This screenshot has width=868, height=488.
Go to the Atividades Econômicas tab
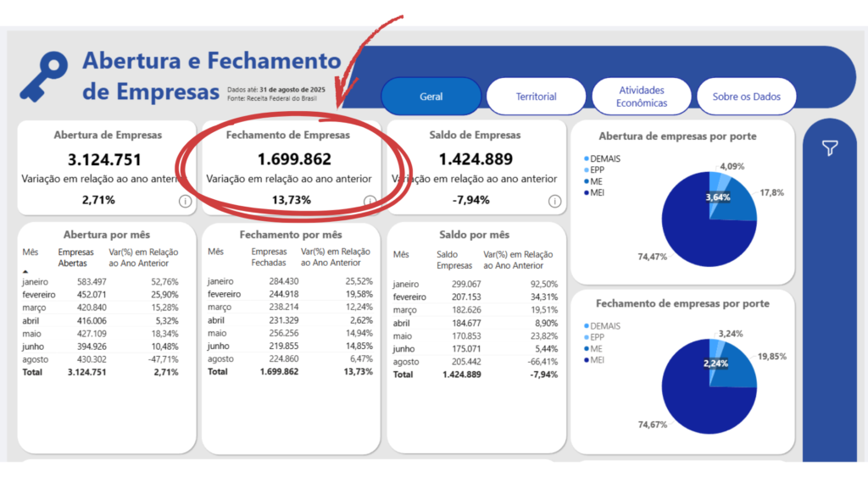[x=643, y=97]
